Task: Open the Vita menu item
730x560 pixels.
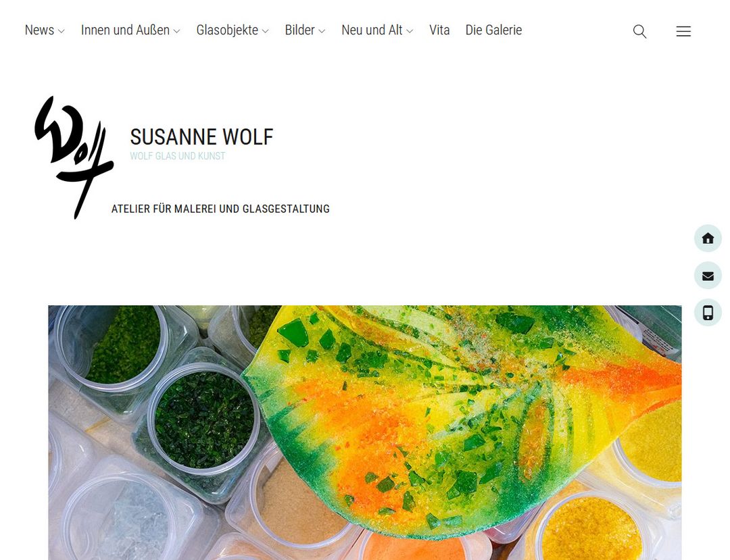Action: (439, 30)
